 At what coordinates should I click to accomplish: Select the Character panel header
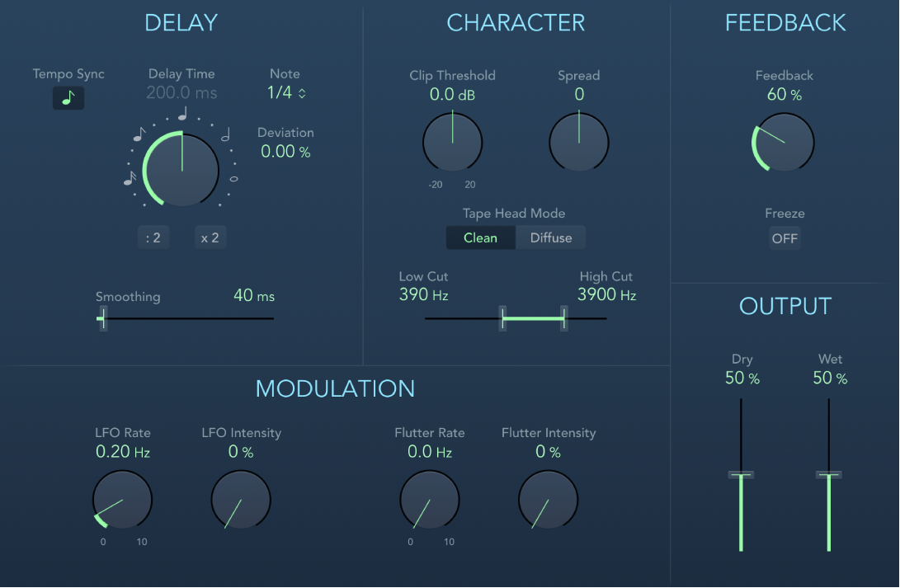tap(516, 22)
